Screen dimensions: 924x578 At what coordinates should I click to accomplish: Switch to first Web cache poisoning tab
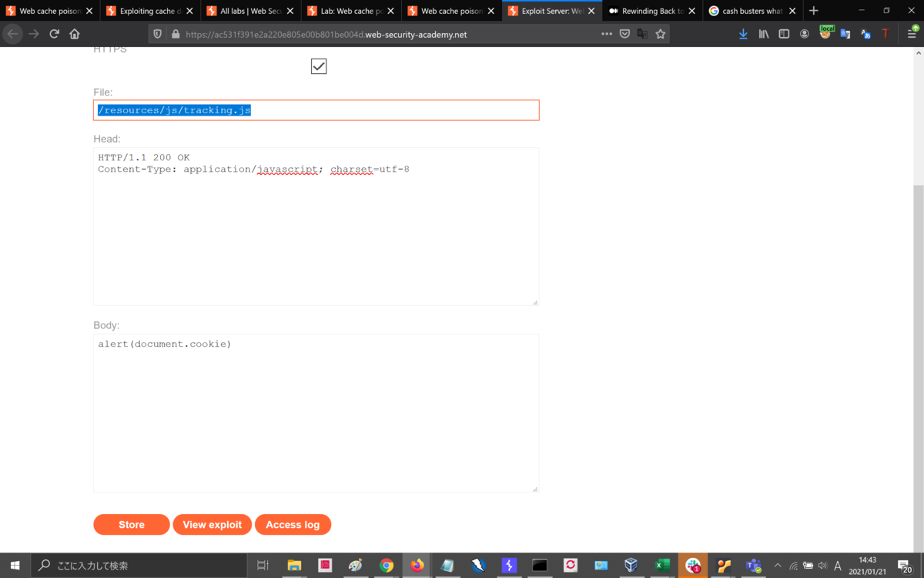pos(49,11)
